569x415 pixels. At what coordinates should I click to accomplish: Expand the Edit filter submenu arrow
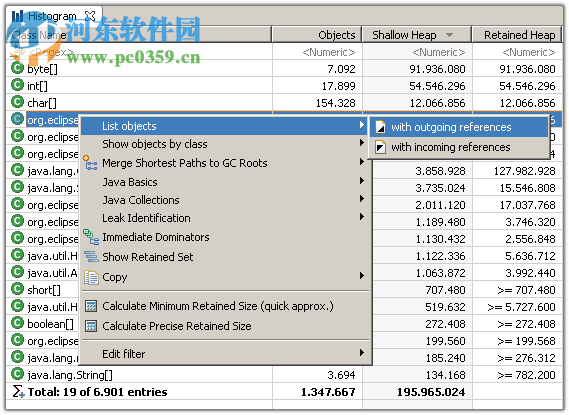tap(361, 353)
